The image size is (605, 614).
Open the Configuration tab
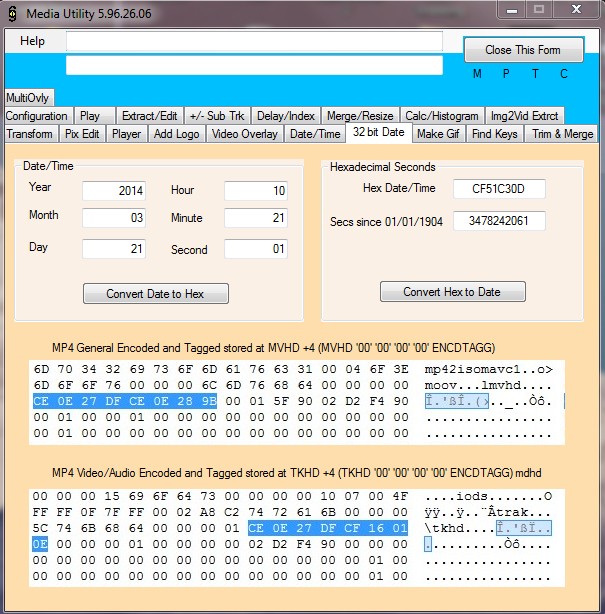(x=37, y=116)
